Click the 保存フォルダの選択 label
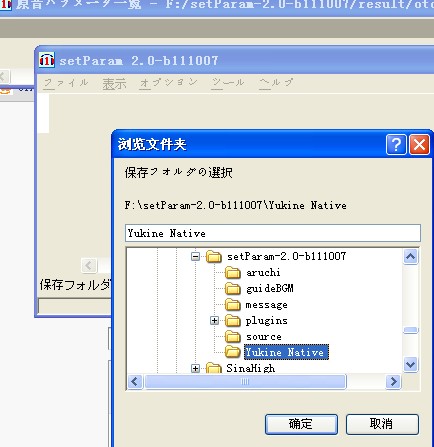The width and height of the screenshot is (434, 447). [x=179, y=173]
